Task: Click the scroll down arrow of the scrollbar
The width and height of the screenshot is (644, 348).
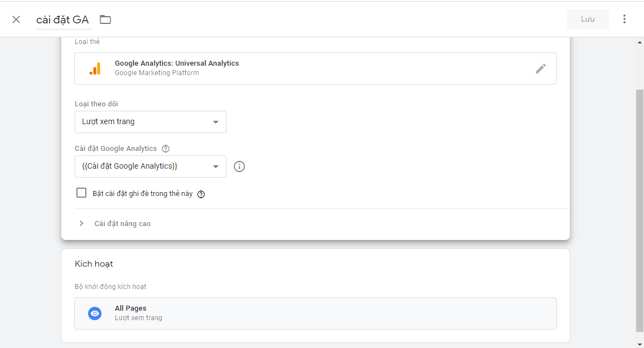Action: tap(640, 345)
